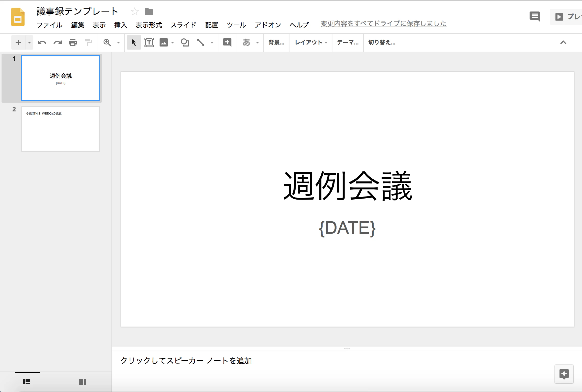Undo the last action

(x=42, y=42)
